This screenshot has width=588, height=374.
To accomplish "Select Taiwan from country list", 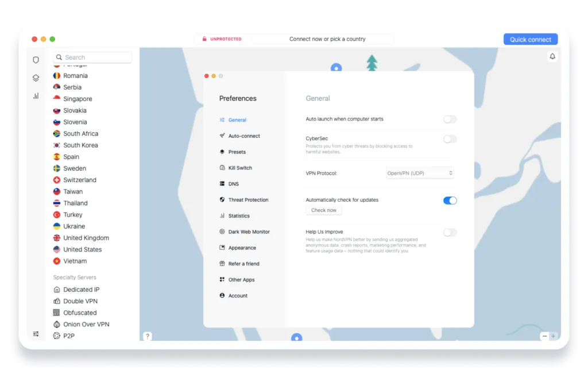I will 73,192.
